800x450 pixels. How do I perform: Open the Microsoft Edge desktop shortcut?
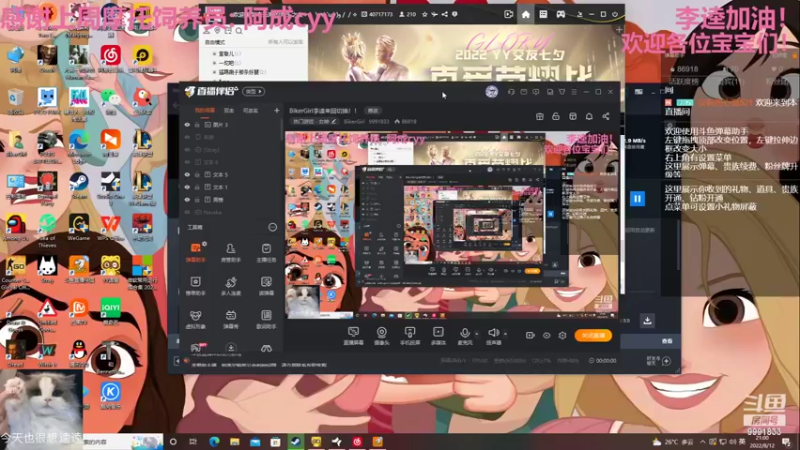click(x=79, y=144)
